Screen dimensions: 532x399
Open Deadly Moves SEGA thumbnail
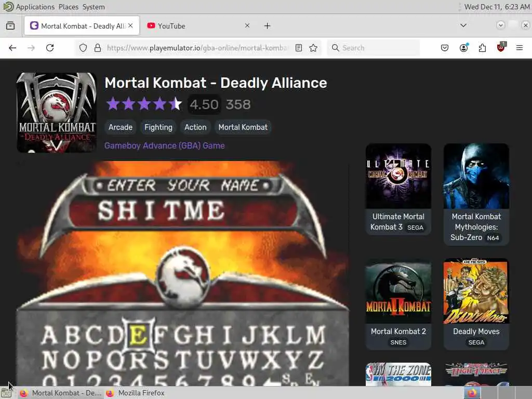click(x=476, y=291)
